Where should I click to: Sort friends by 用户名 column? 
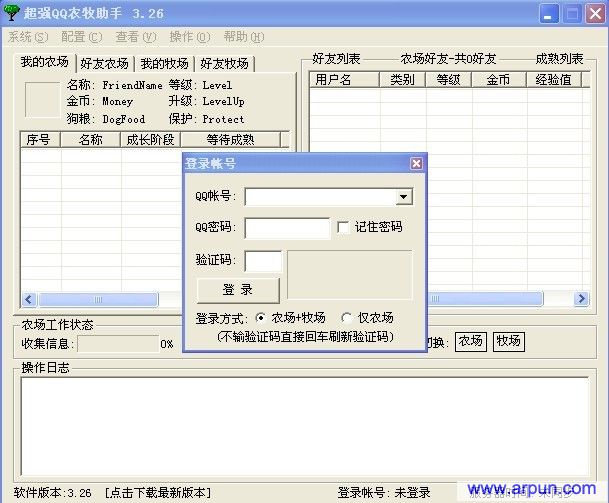coord(345,80)
